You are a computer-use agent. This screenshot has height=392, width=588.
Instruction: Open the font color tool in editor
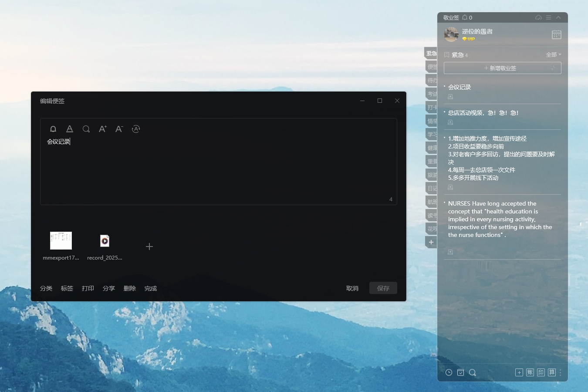pyautogui.click(x=70, y=129)
